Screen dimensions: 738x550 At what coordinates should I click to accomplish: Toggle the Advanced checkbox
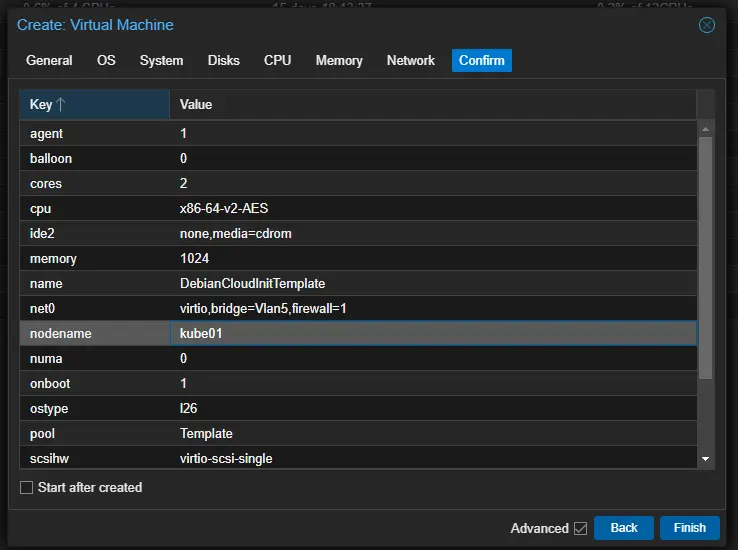pyautogui.click(x=580, y=528)
